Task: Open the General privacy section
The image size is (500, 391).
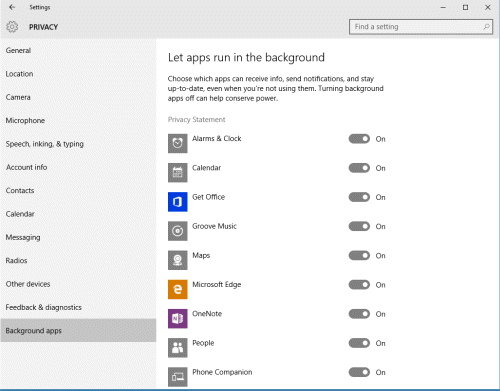Action: point(78,50)
